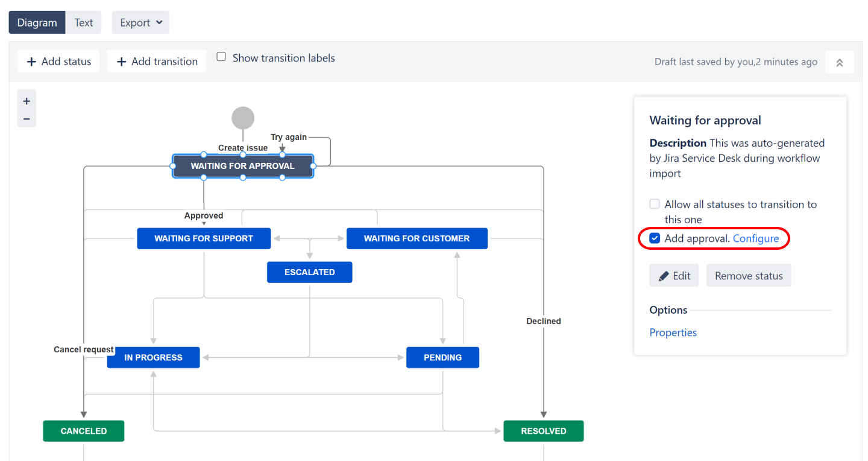Select the Pending status node
Image resolution: width=868 pixels, height=461 pixels.
(442, 357)
